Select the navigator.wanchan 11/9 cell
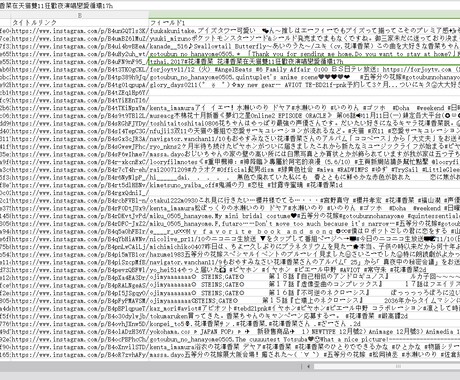Viewport: 460px width, 380px height. tap(304, 262)
